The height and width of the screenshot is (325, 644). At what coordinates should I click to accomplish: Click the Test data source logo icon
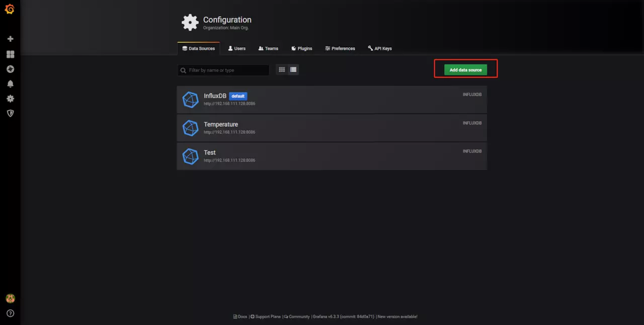pos(190,156)
